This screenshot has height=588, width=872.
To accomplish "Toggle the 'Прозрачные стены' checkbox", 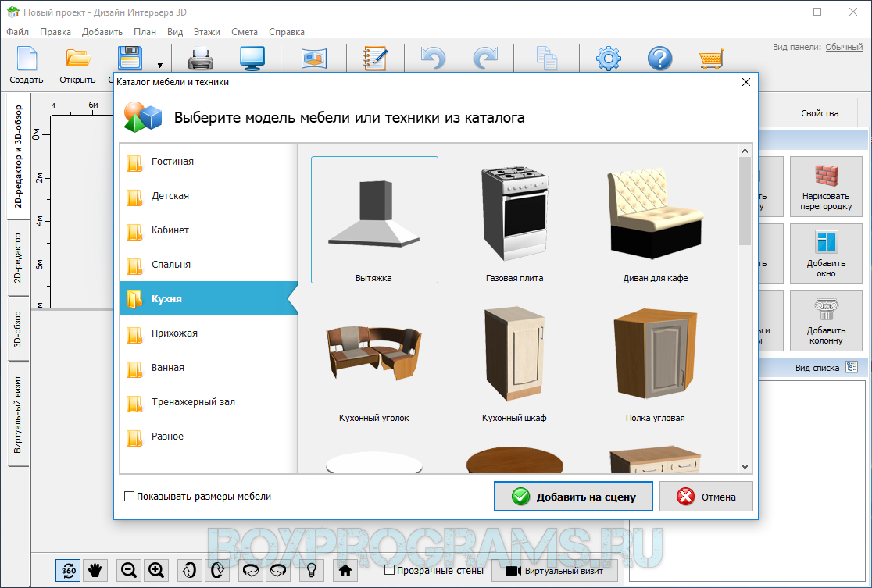I will tap(390, 570).
